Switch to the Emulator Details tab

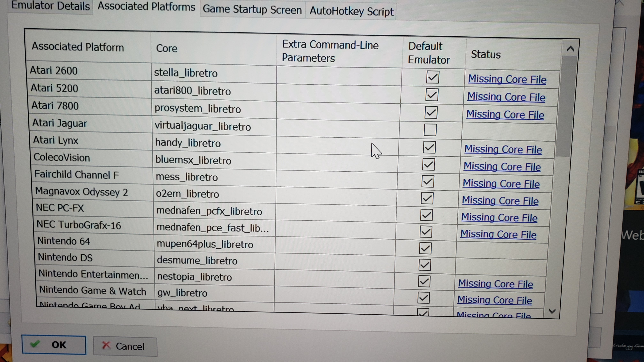(51, 6)
